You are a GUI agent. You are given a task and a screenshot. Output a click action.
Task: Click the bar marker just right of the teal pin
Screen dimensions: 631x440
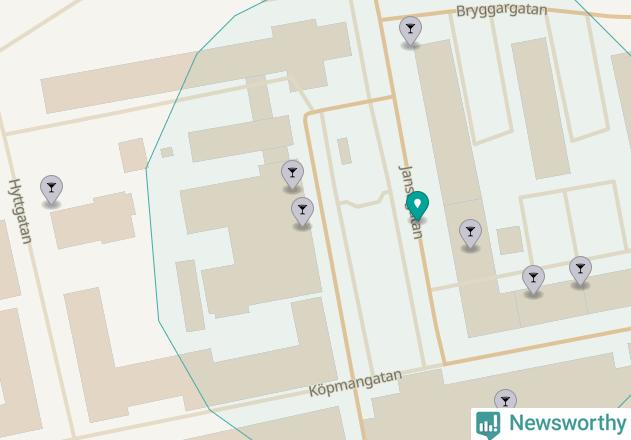tap(470, 234)
